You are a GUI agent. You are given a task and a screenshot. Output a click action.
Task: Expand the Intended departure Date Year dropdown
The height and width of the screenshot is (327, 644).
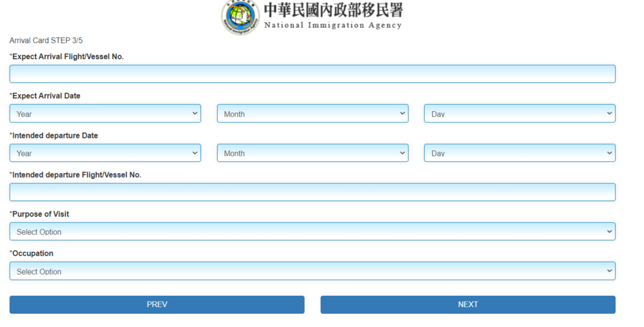pos(105,153)
